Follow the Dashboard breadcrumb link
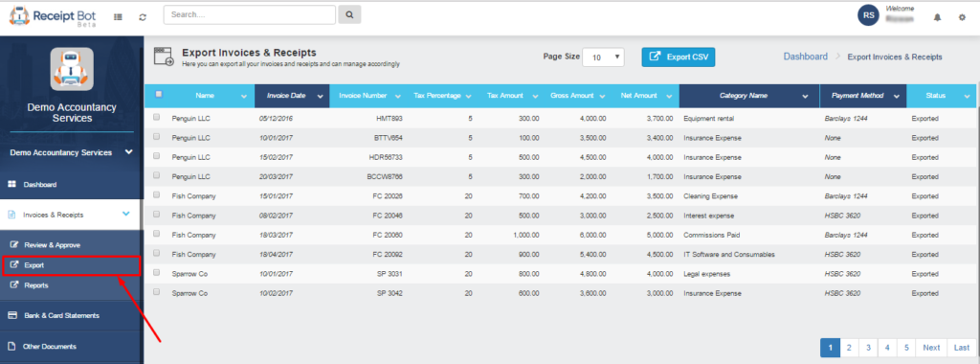 click(x=806, y=57)
